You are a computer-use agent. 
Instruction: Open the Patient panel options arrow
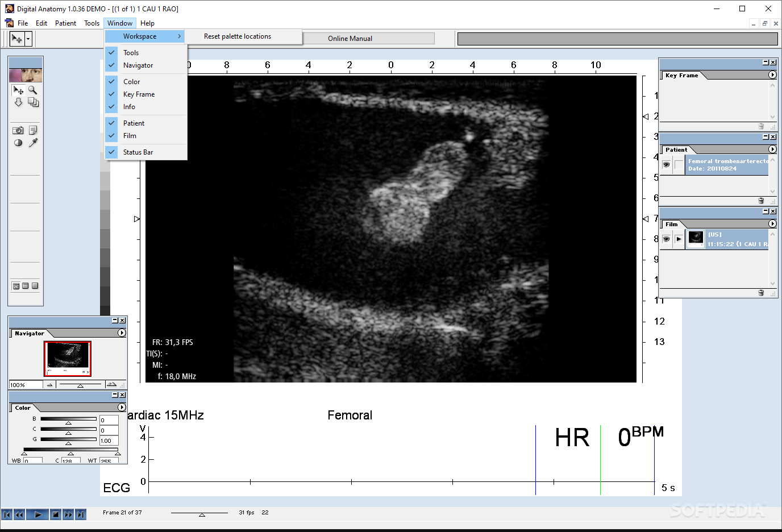coord(772,149)
